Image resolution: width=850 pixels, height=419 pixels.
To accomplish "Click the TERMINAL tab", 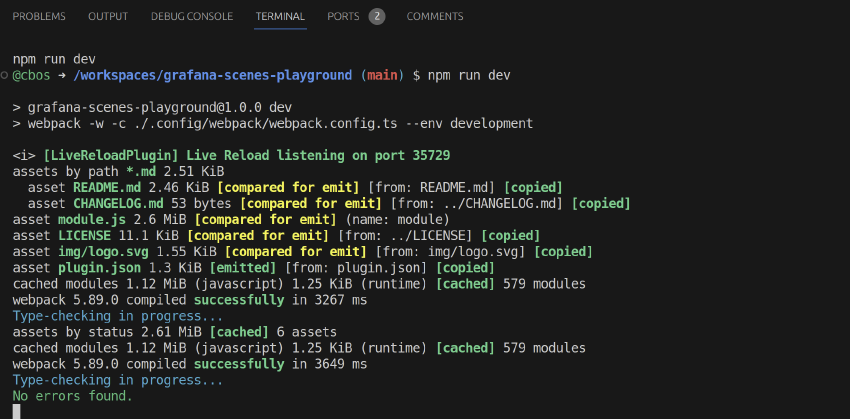I will (280, 16).
